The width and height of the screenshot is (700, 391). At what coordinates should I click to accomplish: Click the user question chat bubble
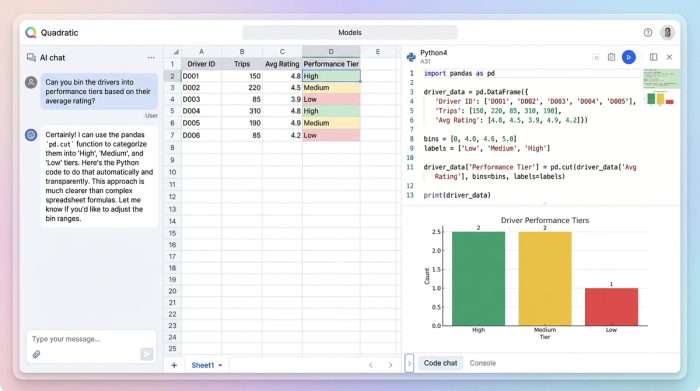pos(99,92)
